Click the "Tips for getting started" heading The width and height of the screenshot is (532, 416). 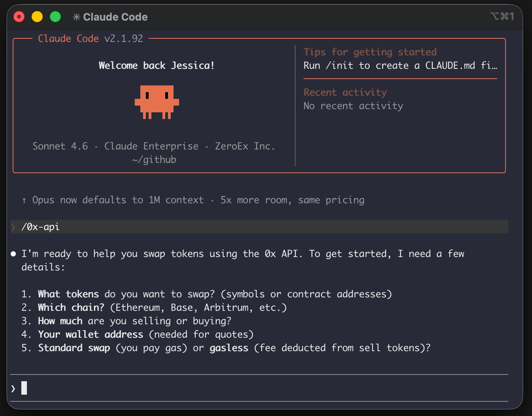tap(370, 52)
